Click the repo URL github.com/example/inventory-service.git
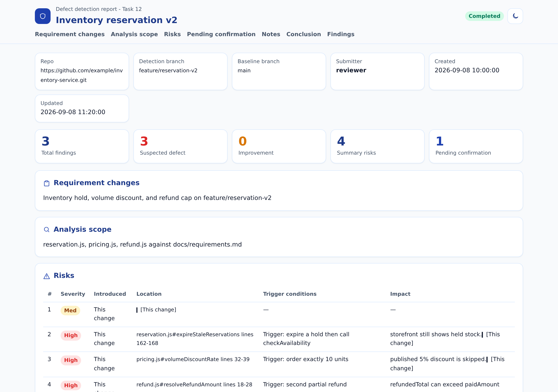The image size is (558, 392). [82, 75]
